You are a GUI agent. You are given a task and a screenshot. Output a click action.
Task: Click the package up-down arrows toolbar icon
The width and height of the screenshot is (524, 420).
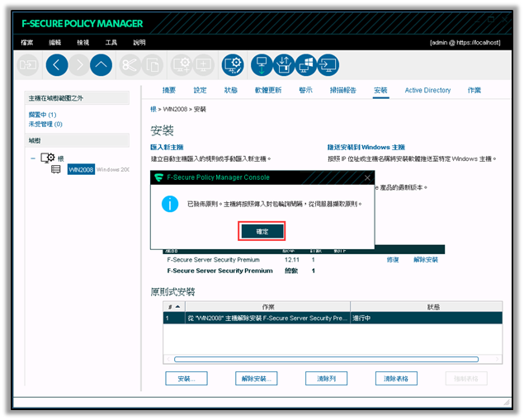click(284, 65)
